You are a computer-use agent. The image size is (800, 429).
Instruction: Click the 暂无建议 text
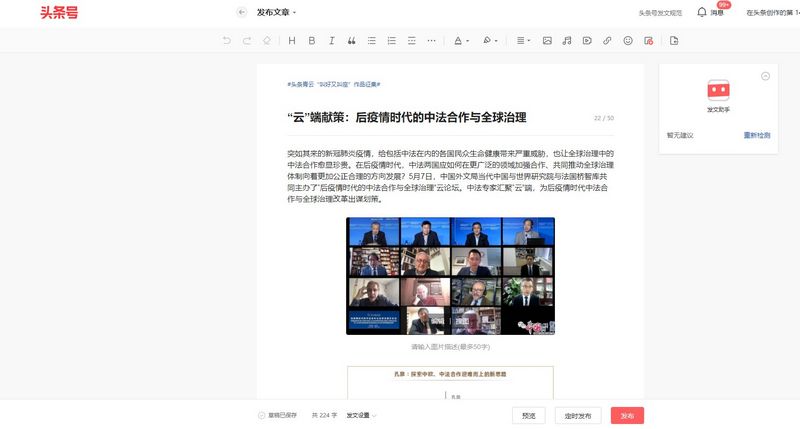pyautogui.click(x=680, y=135)
